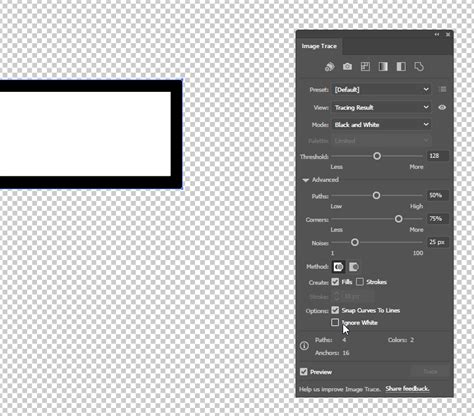This screenshot has height=416, width=474.
Task: Choose the Overlapping method icon
Action: 354,267
